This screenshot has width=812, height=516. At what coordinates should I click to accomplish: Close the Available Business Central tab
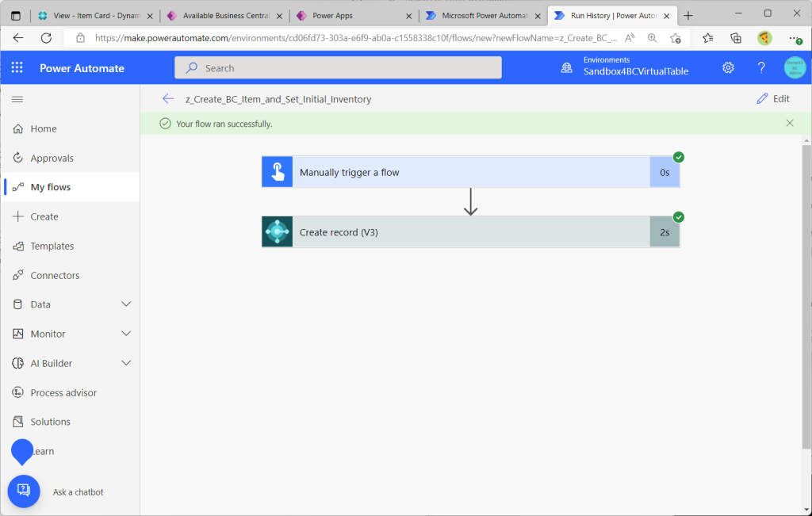tap(280, 16)
